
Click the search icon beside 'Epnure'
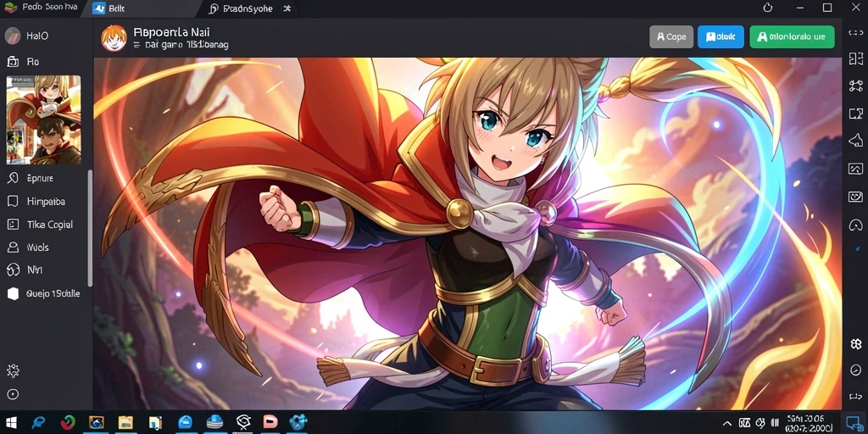[13, 178]
